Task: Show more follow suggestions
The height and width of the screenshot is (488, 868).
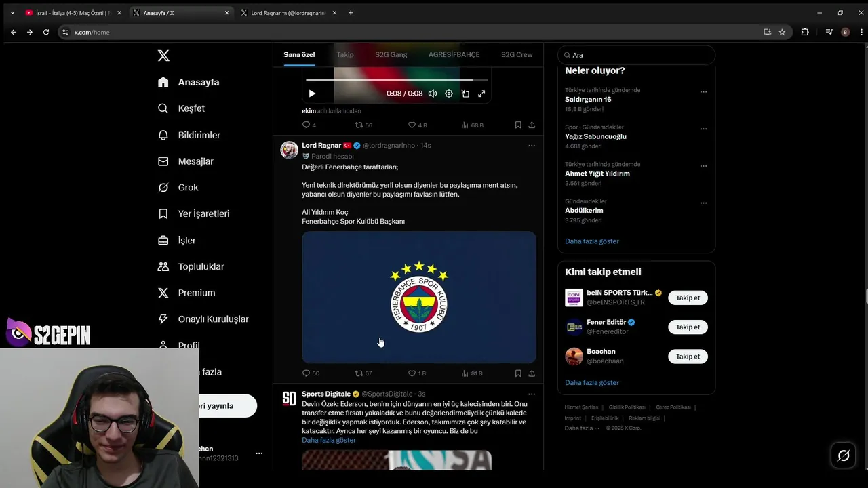Action: (x=592, y=383)
